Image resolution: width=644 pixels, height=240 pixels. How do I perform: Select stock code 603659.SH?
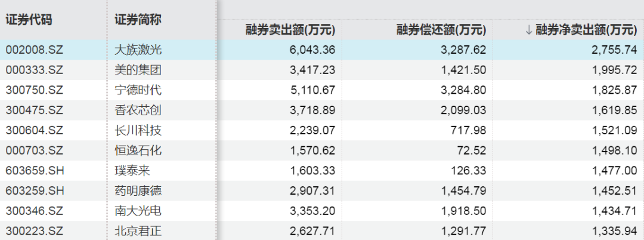pyautogui.click(x=35, y=171)
